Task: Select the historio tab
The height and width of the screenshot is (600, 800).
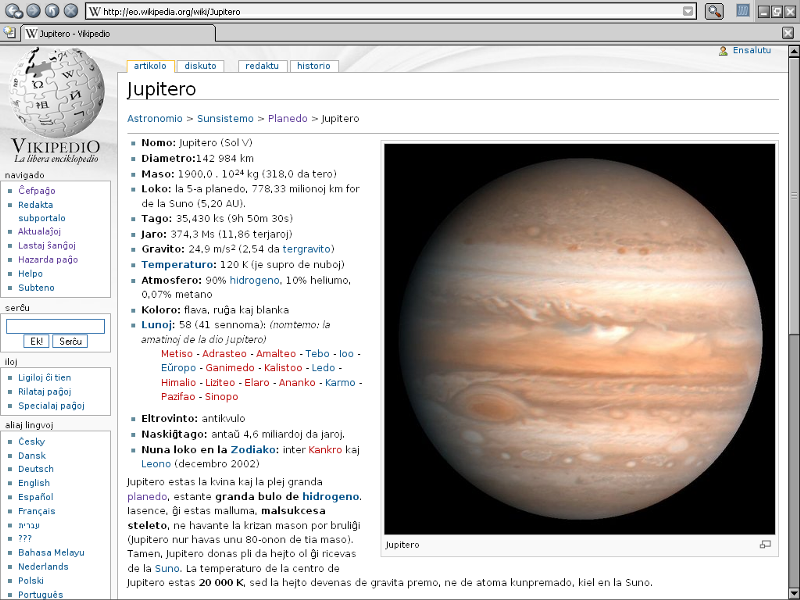Action: (313, 66)
